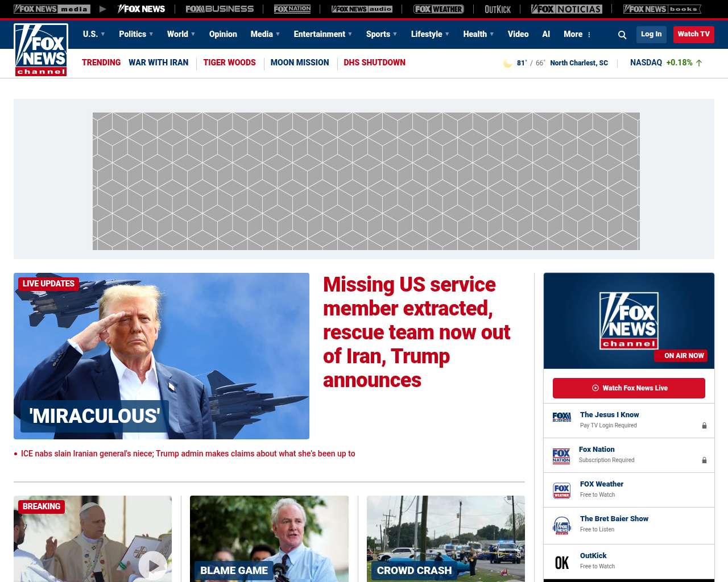Image resolution: width=728 pixels, height=582 pixels.
Task: Expand the Entertainment dropdown menu
Action: (x=323, y=34)
